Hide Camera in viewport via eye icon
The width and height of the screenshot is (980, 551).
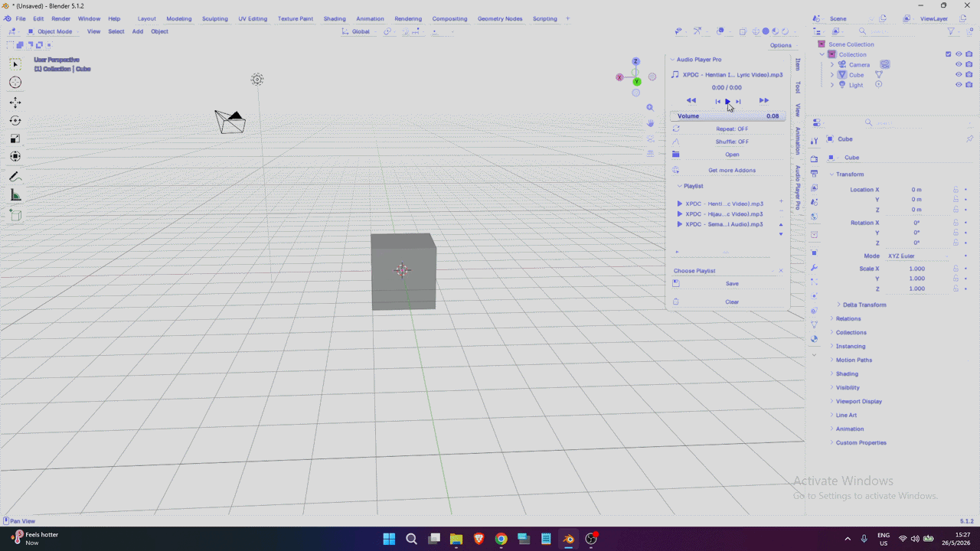[x=959, y=65]
